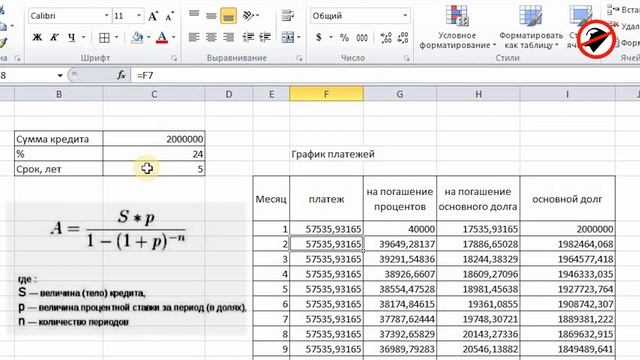640x360 pixels.
Task: Select cell 17886,65028 in month 2 row
Action: [x=478, y=244]
